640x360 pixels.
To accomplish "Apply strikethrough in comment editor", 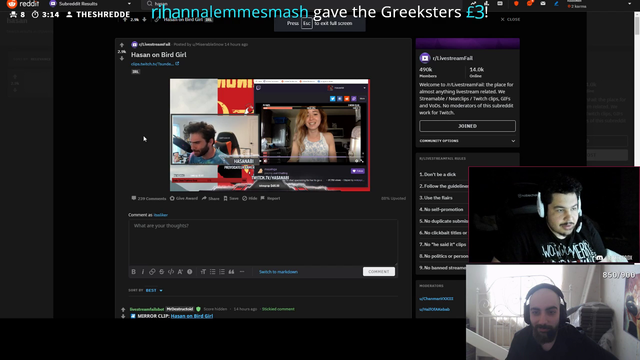I will tap(162, 272).
